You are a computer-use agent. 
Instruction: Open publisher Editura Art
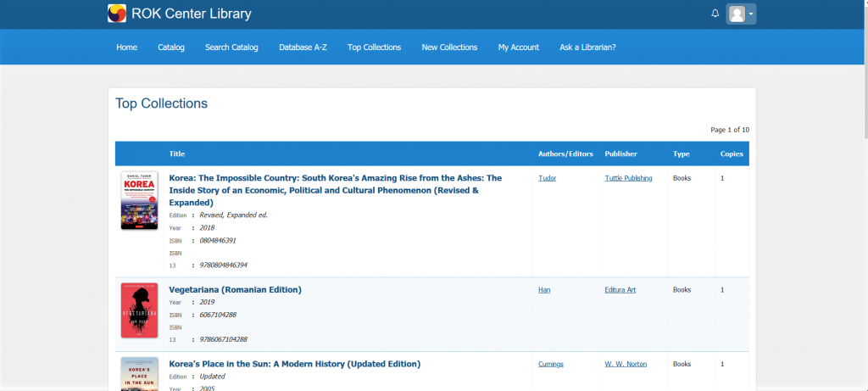pyautogui.click(x=620, y=290)
